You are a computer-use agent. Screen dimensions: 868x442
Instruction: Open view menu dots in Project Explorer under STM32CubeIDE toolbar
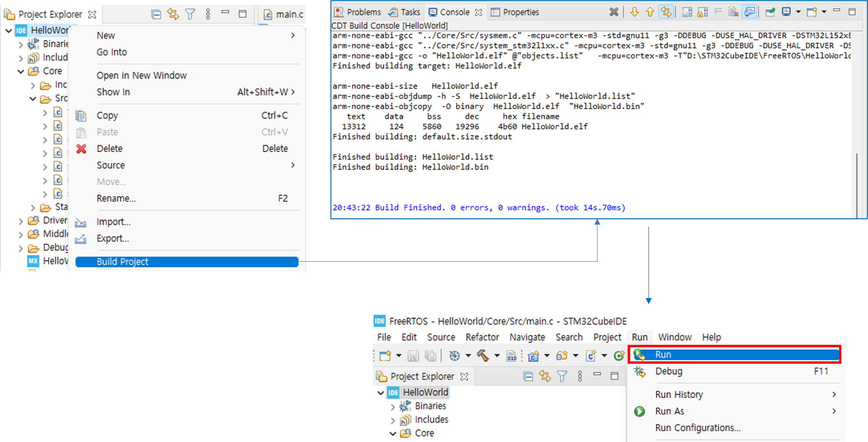coord(580,376)
